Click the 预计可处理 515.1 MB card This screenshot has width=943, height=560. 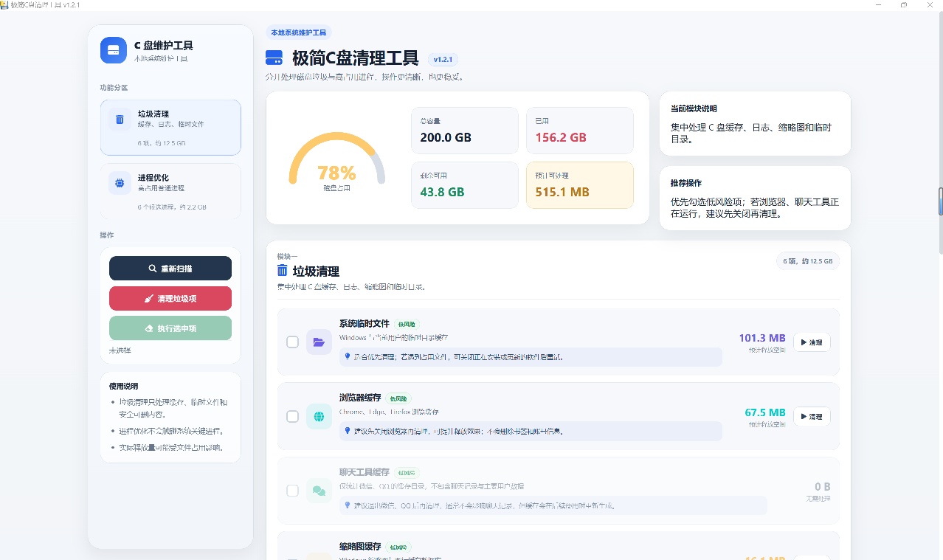click(x=580, y=185)
